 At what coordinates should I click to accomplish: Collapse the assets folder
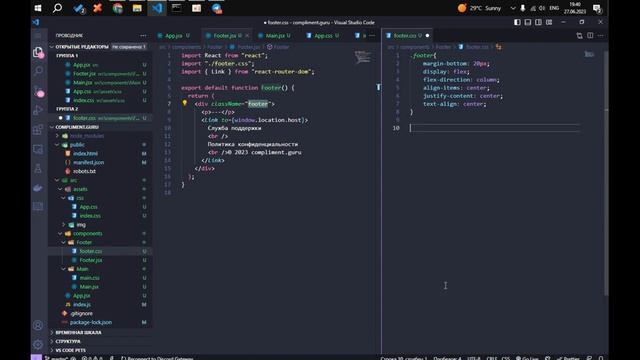pos(61,189)
